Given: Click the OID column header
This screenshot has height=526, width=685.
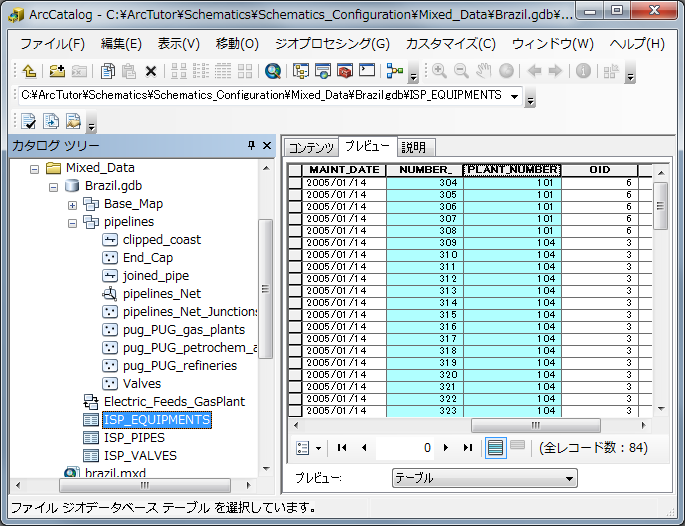Looking at the screenshot, I should [599, 170].
